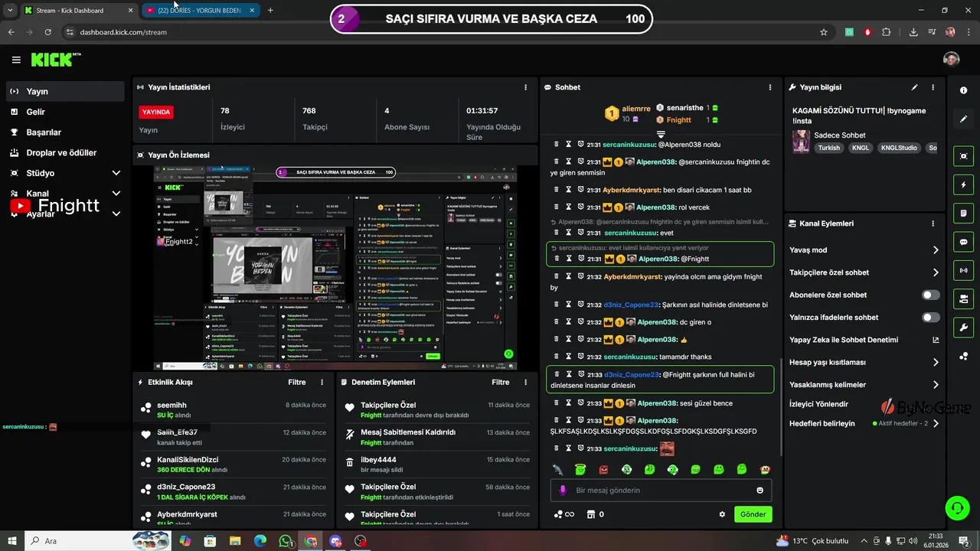Click the shop icon below chat input
The height and width of the screenshot is (551, 980).
[x=590, y=514]
